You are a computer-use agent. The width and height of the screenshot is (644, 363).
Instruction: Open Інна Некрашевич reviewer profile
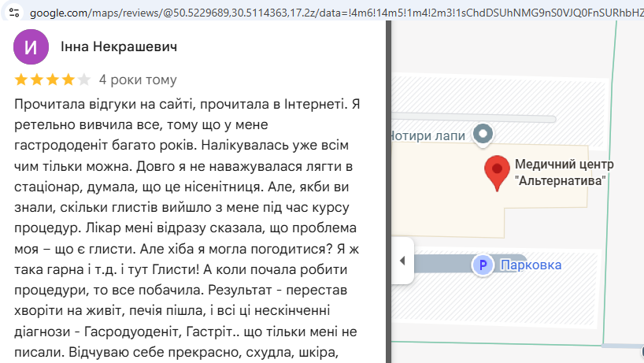119,46
